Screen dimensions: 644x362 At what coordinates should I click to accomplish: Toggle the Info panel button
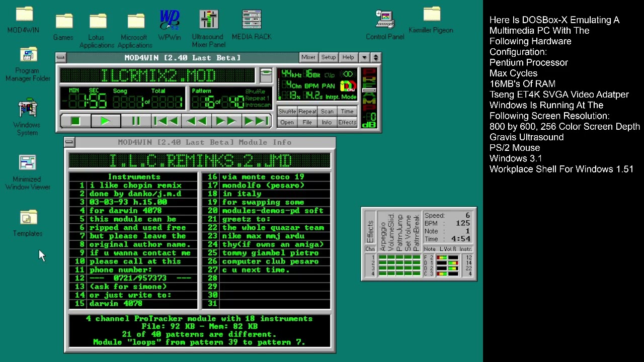(x=327, y=122)
